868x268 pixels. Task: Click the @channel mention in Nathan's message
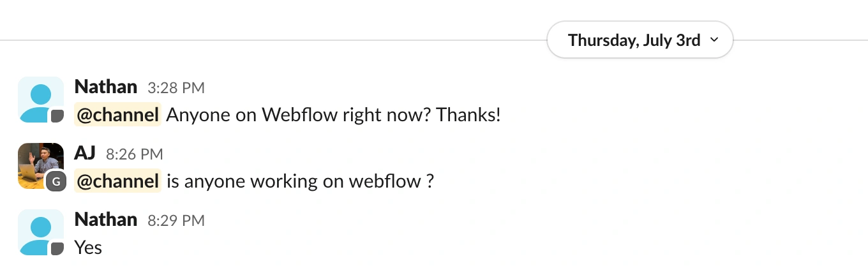118,115
